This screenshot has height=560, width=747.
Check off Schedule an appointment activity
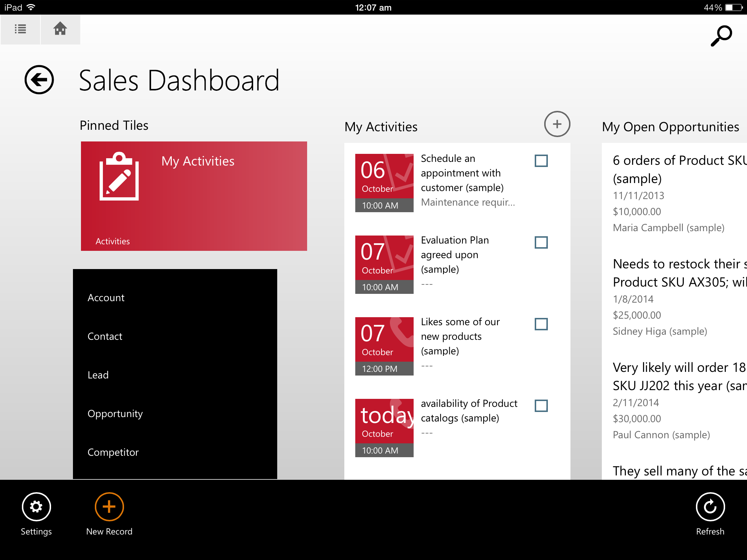[541, 161]
